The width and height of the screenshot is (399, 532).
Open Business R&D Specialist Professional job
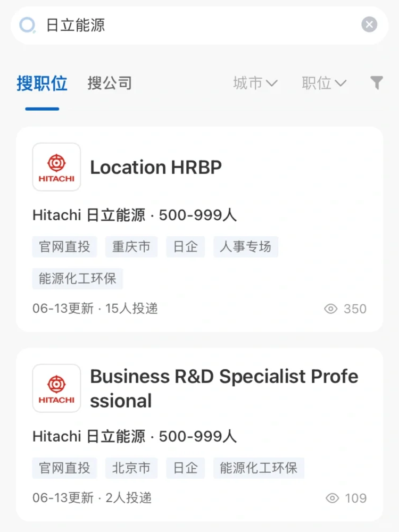click(224, 389)
